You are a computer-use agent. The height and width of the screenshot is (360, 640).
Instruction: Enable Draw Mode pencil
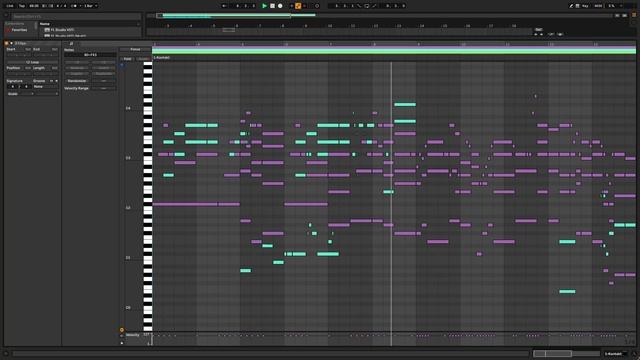point(571,6)
